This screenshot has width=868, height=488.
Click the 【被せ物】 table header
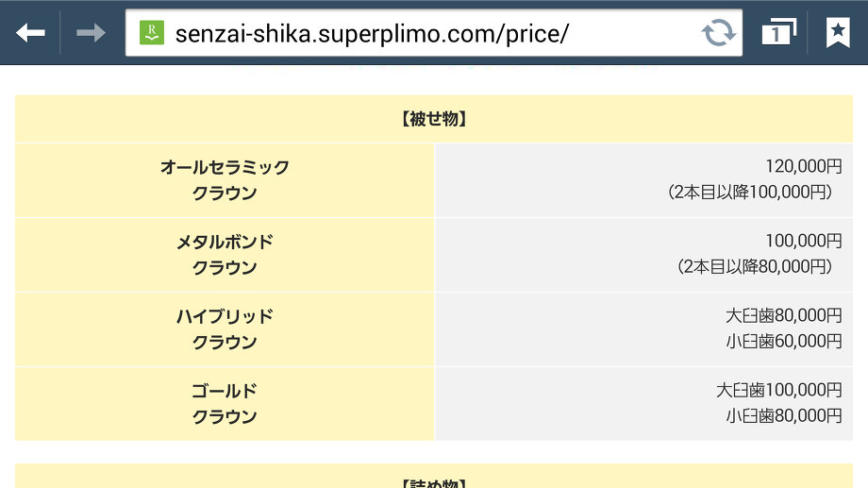pyautogui.click(x=434, y=119)
